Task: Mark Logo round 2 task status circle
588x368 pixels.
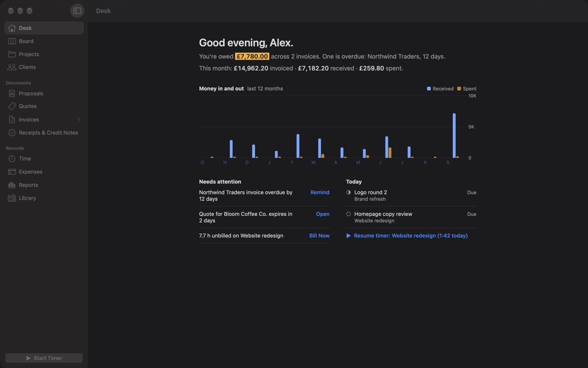Action: pyautogui.click(x=348, y=192)
